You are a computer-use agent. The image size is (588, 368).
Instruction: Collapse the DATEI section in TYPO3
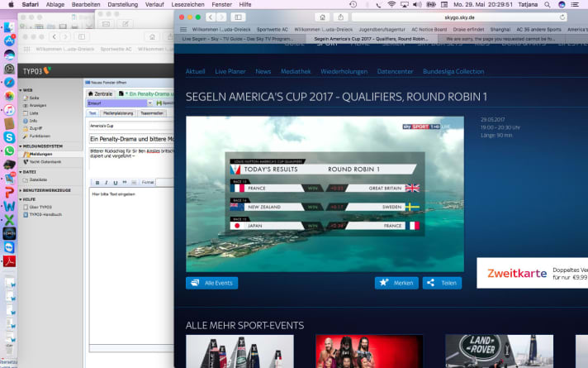[21, 172]
